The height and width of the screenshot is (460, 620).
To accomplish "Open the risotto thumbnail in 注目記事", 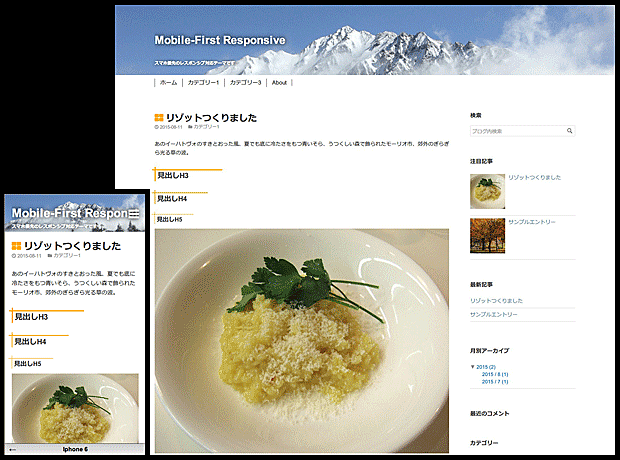I will click(x=488, y=191).
